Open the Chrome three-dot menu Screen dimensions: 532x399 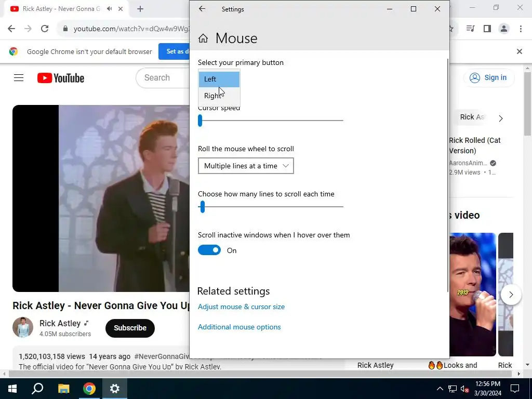click(521, 29)
